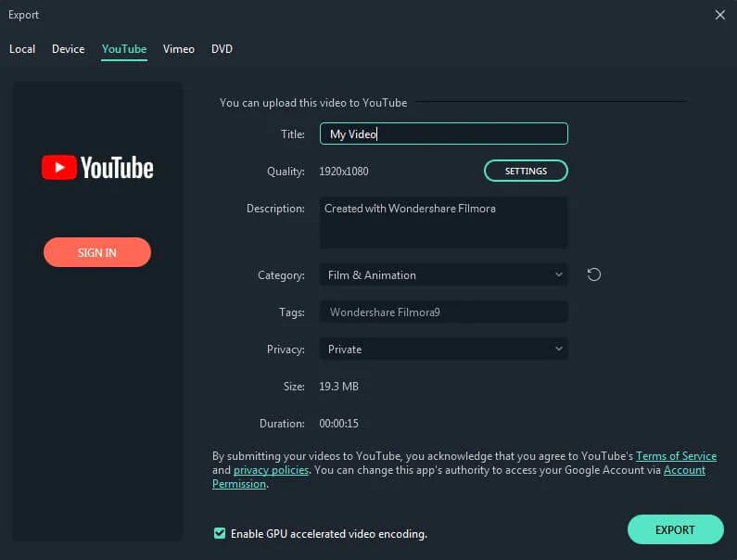Open the Terms of Service link
The width and height of the screenshot is (737, 560).
pyautogui.click(x=676, y=456)
